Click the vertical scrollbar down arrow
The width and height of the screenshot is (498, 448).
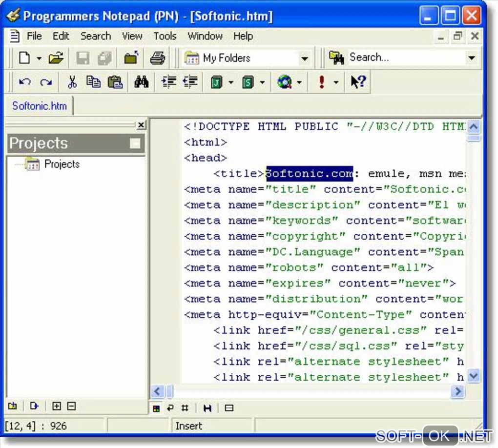coord(473,375)
